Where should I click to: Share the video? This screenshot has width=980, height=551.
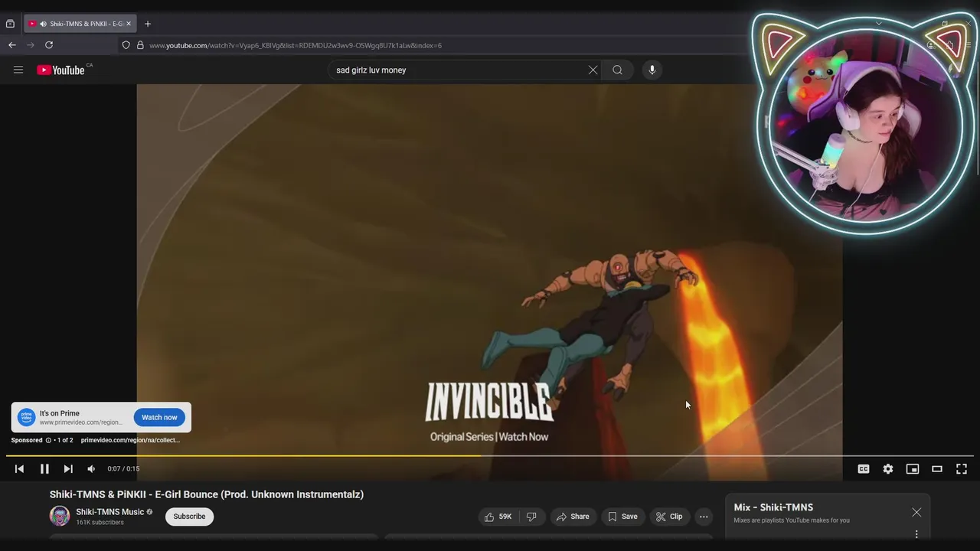573,517
